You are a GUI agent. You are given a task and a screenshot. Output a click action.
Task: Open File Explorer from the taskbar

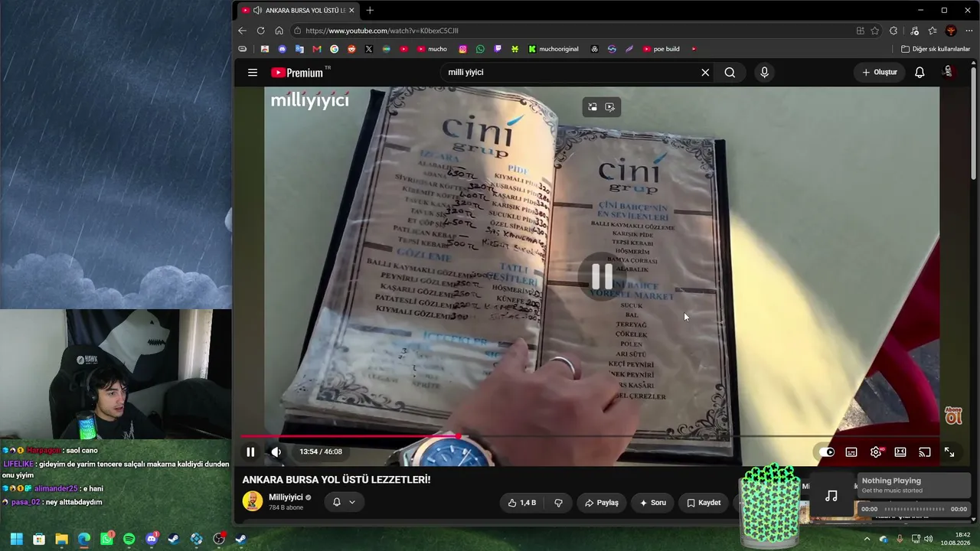[x=61, y=539]
